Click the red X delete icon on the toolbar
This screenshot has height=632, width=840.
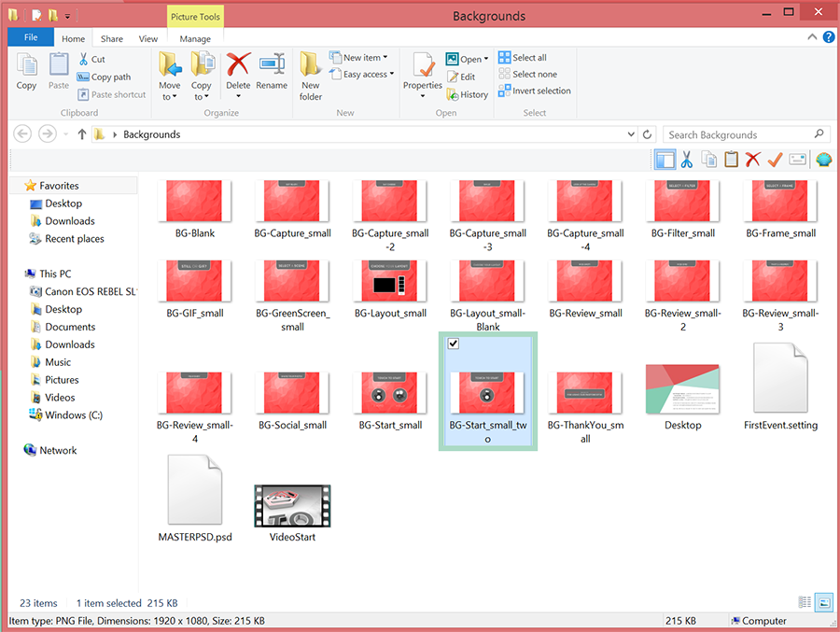[750, 159]
